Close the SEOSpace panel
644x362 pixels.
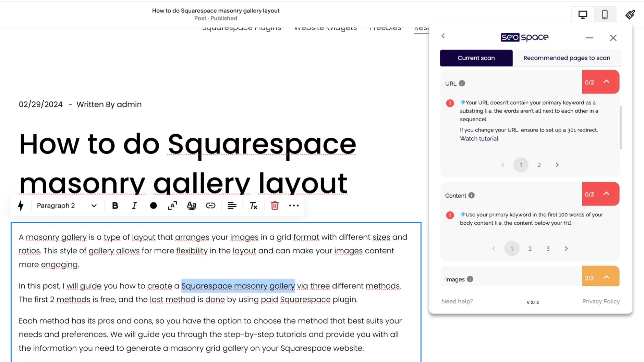pyautogui.click(x=613, y=38)
